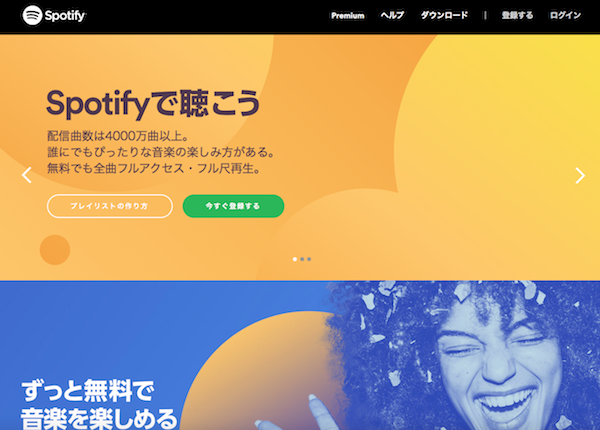This screenshot has height=430, width=600.
Task: Click the laughing woman photo
Action: tap(463, 356)
